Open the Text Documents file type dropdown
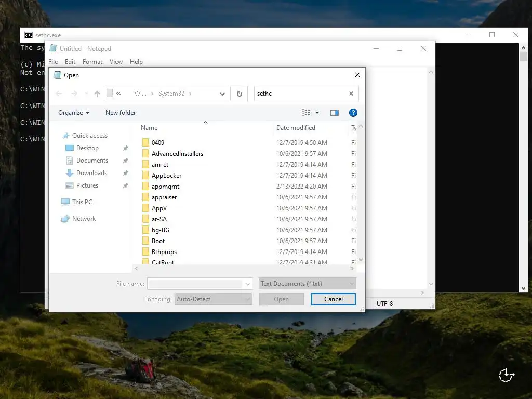 [x=308, y=284]
